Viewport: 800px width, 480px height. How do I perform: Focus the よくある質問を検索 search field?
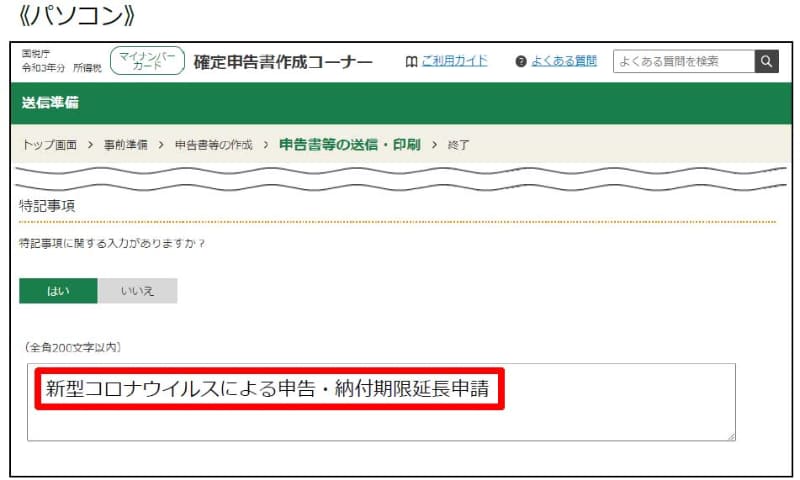(x=684, y=61)
